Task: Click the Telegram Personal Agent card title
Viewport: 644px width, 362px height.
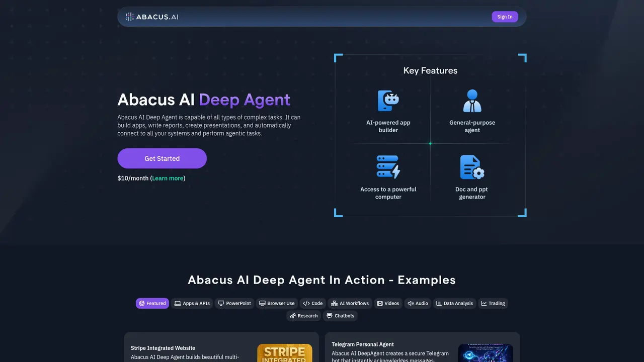Action: coord(363,344)
